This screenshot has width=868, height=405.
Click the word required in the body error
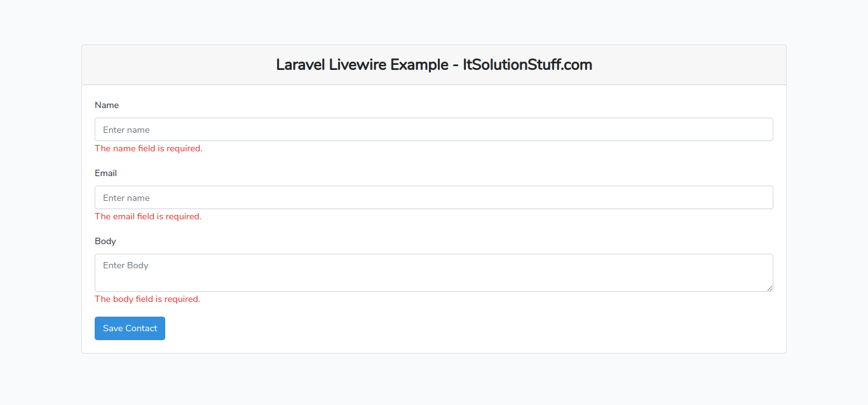coord(181,299)
